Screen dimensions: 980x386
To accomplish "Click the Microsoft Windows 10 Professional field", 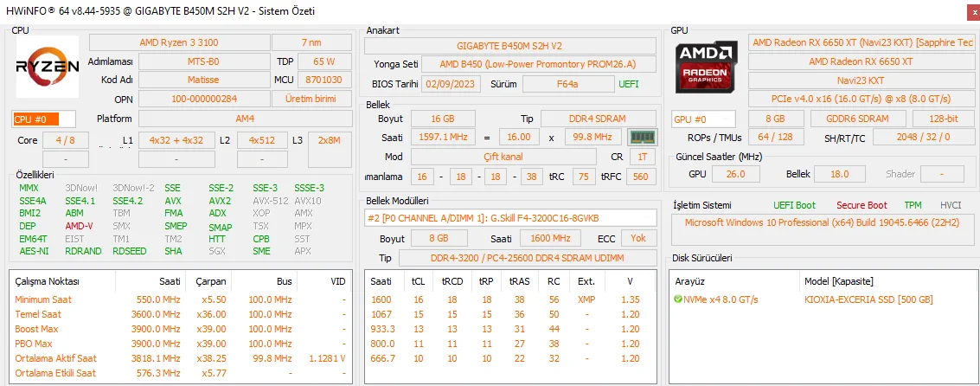I will coord(822,229).
